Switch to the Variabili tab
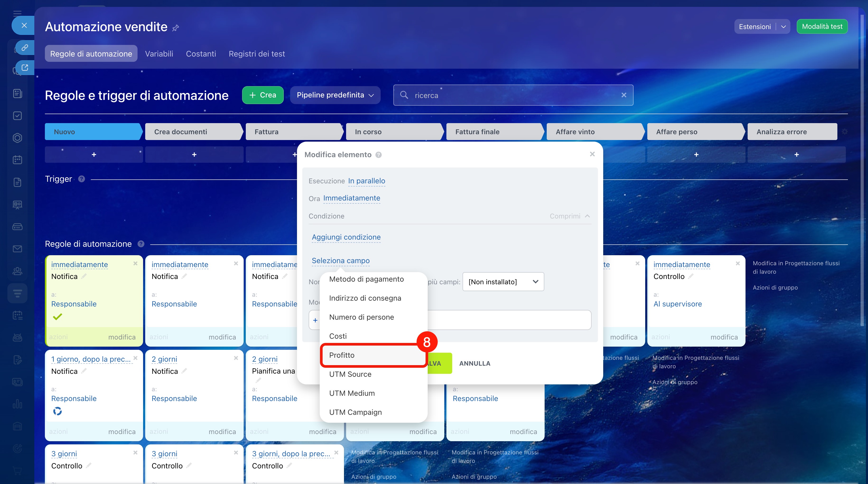This screenshot has width=868, height=484. [159, 54]
